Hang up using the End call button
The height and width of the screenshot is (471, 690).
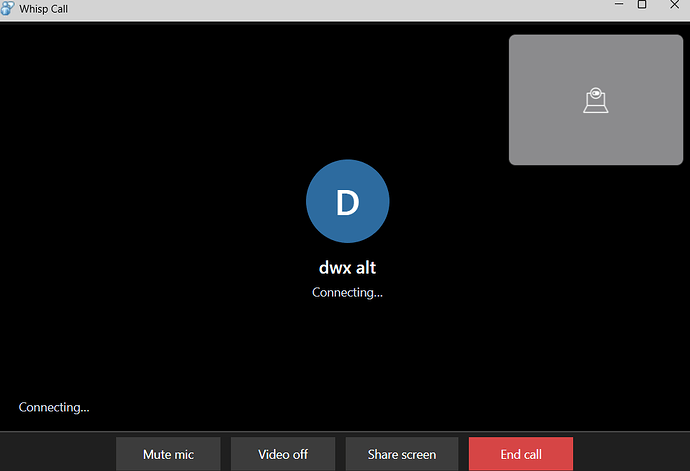(521, 454)
